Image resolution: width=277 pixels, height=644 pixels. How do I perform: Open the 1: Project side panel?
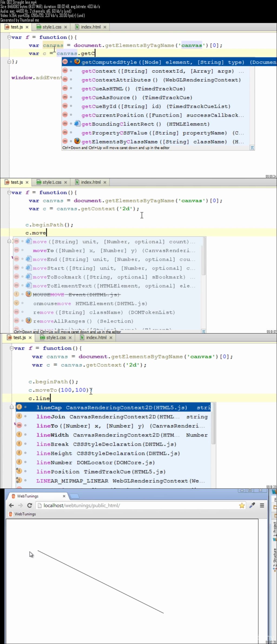[275, 531]
